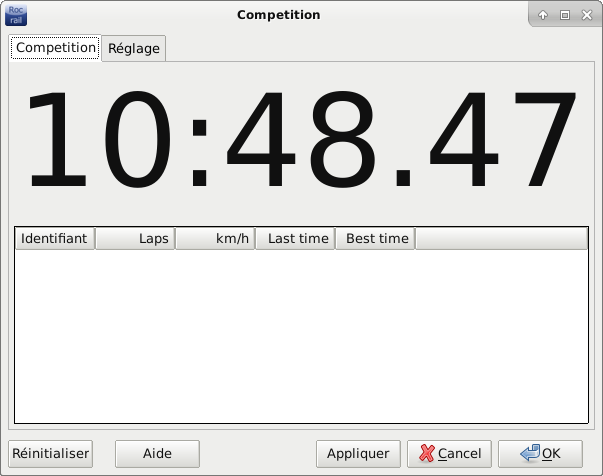The image size is (603, 476).
Task: Apply changes with the Appliquer button
Action: pyautogui.click(x=358, y=453)
